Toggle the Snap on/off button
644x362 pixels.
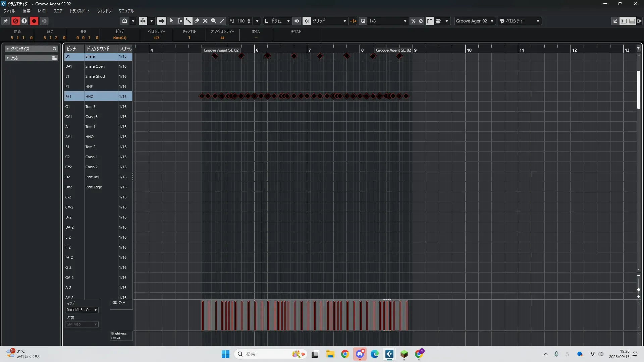pyautogui.click(x=307, y=21)
